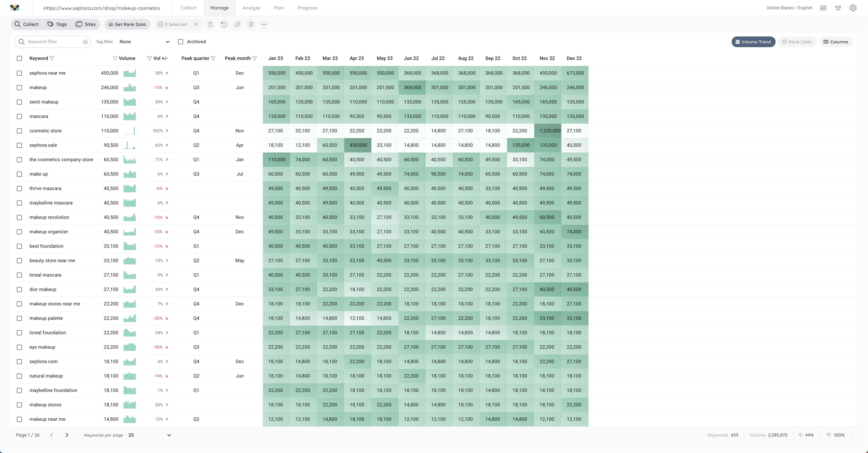This screenshot has width=868, height=453.
Task: Click the 592% volume change value
Action: [x=158, y=131]
